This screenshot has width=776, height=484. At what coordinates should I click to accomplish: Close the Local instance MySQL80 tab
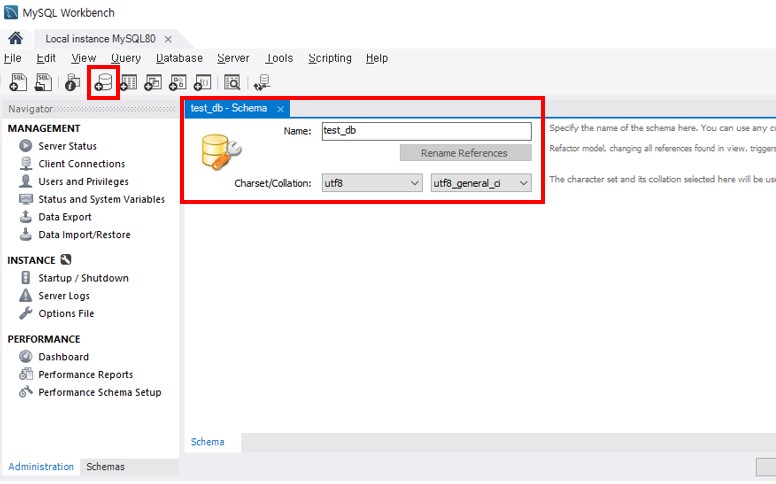(x=168, y=39)
